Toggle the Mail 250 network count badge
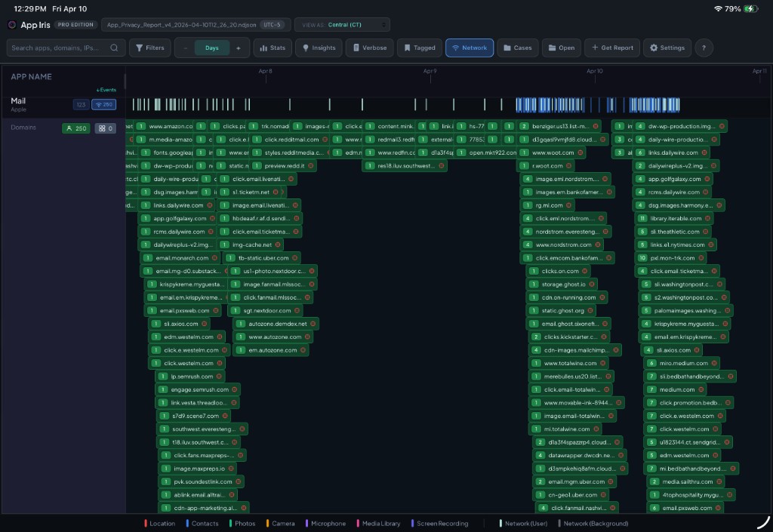 pos(104,104)
